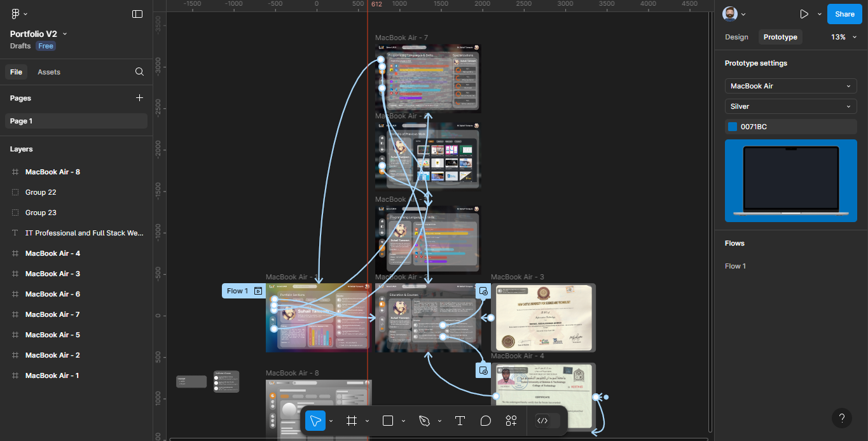This screenshot has width=868, height=441.
Task: Click the Share button
Action: [844, 14]
